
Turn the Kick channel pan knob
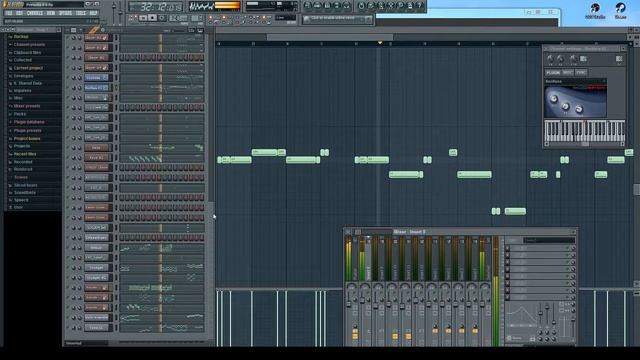click(74, 148)
